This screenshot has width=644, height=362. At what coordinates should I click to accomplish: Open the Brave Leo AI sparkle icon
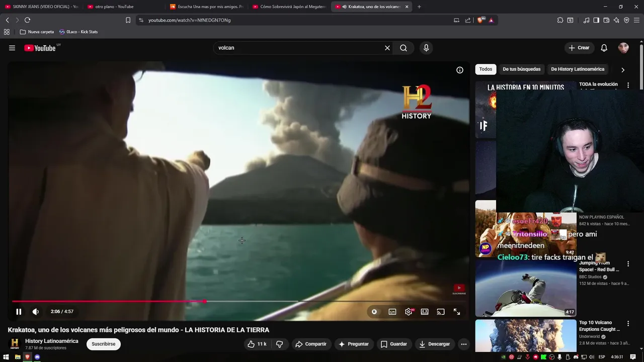(616, 20)
